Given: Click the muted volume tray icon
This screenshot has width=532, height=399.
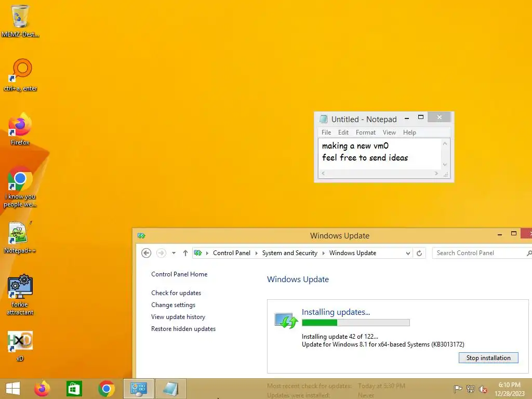Looking at the screenshot, I should pyautogui.click(x=483, y=389).
